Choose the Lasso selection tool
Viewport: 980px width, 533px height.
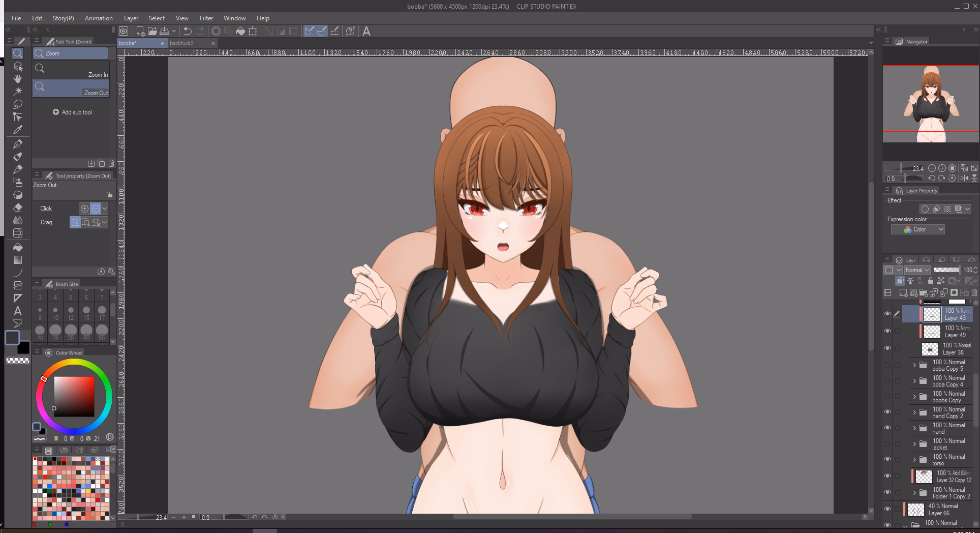pyautogui.click(x=18, y=104)
